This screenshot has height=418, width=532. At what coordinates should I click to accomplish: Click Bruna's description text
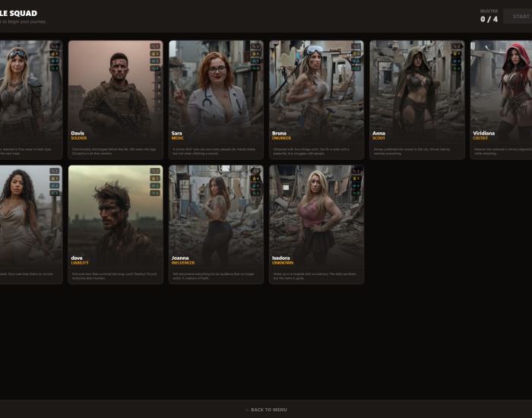[312, 151]
